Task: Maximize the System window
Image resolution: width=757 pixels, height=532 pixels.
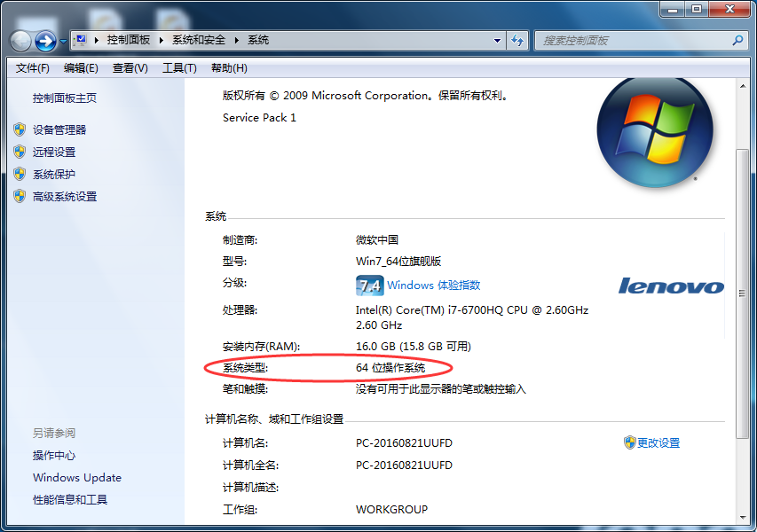Action: click(697, 9)
